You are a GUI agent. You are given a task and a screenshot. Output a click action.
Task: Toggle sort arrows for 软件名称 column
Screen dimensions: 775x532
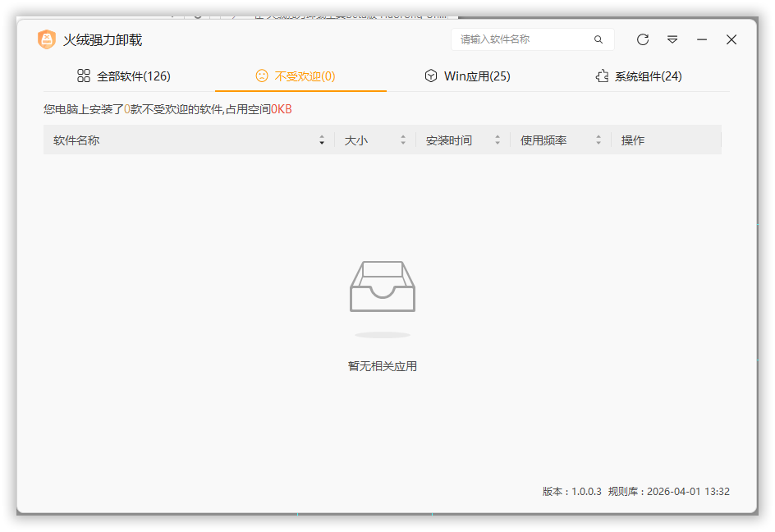point(322,140)
